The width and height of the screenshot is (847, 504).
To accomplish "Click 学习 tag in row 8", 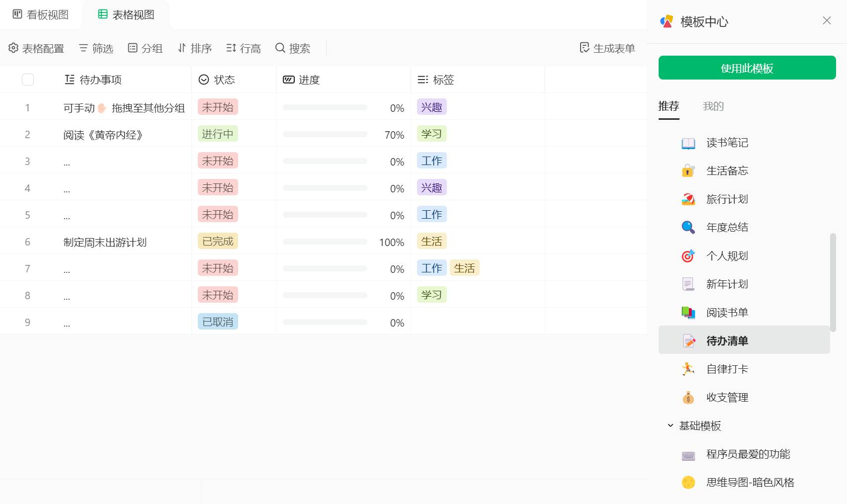I will coord(432,295).
